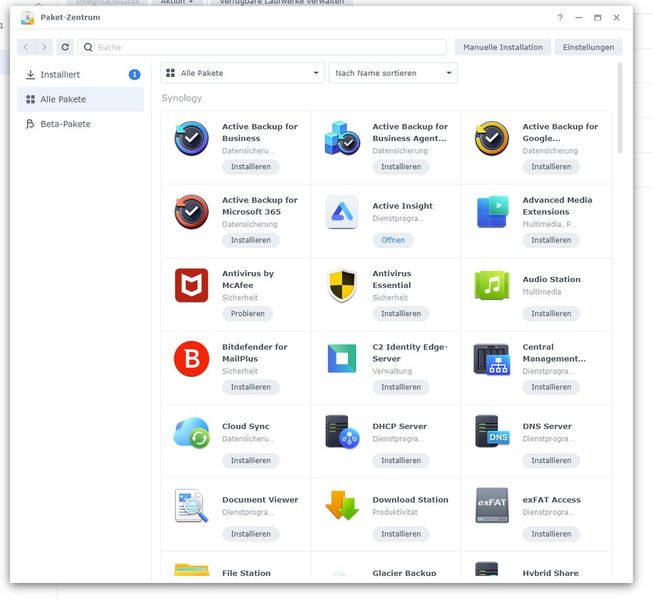Install exFAT Access package
This screenshot has width=653, height=600.
point(551,534)
